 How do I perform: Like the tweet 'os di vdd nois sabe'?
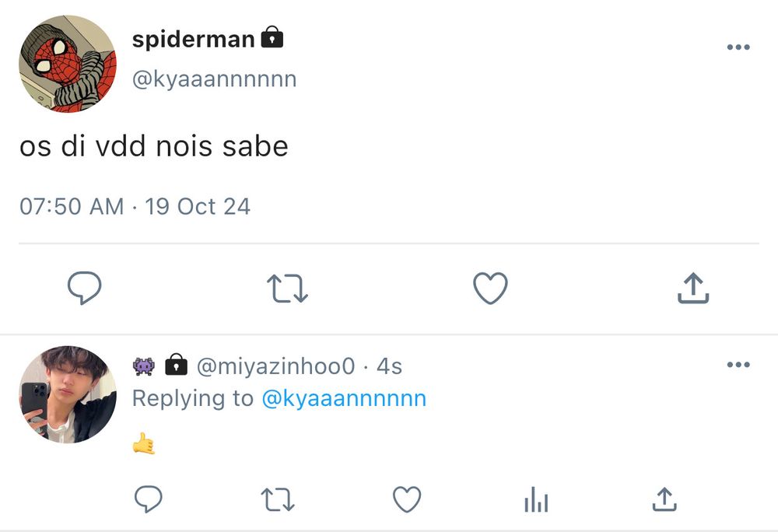click(490, 289)
